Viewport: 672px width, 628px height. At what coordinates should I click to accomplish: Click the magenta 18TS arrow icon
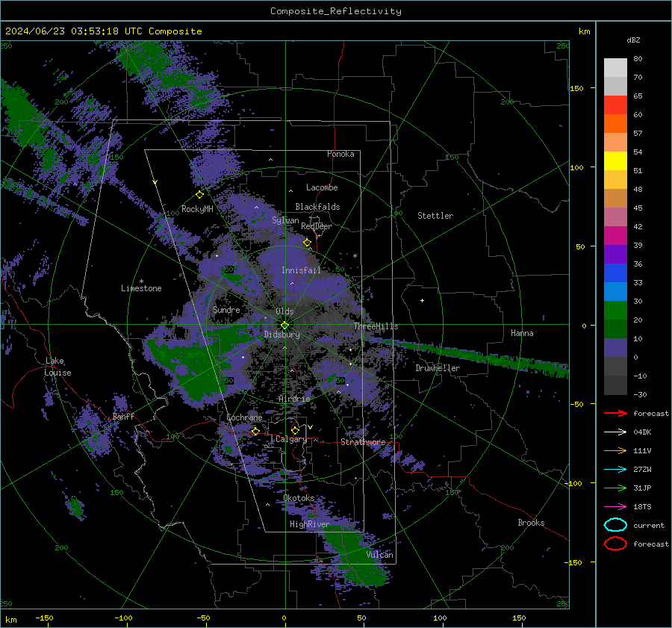(615, 507)
